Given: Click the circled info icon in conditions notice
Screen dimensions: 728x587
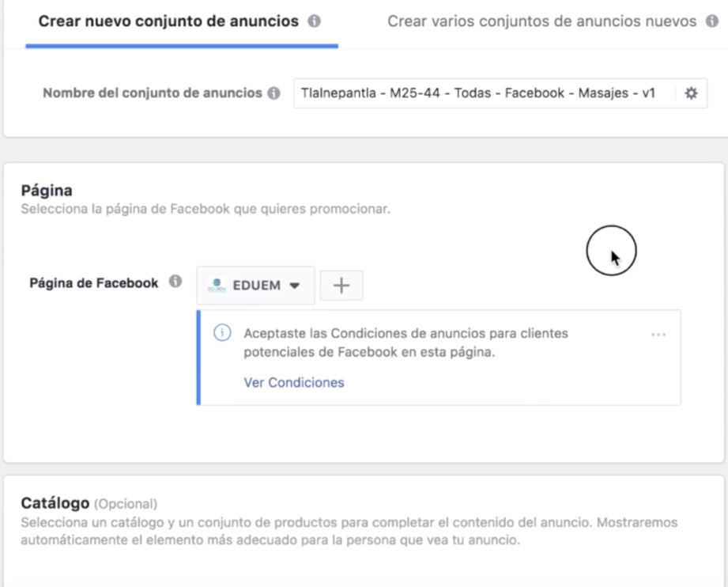Looking at the screenshot, I should tap(222, 334).
